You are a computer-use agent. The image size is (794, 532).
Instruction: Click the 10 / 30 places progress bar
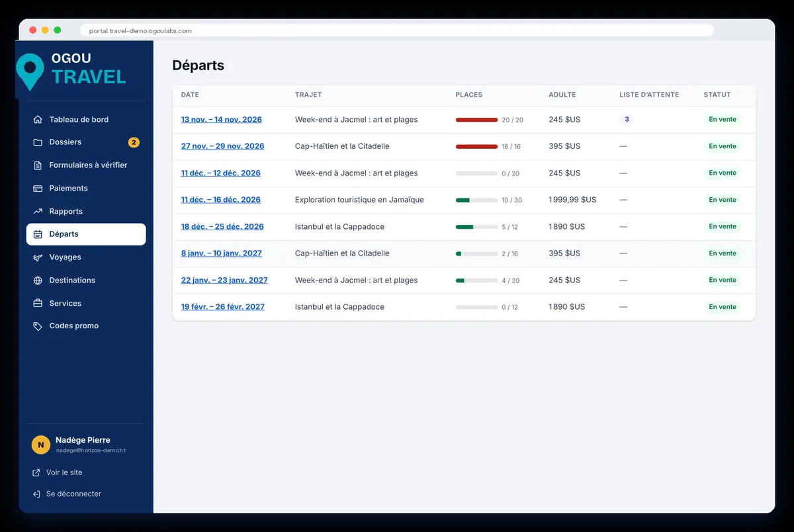[476, 200]
